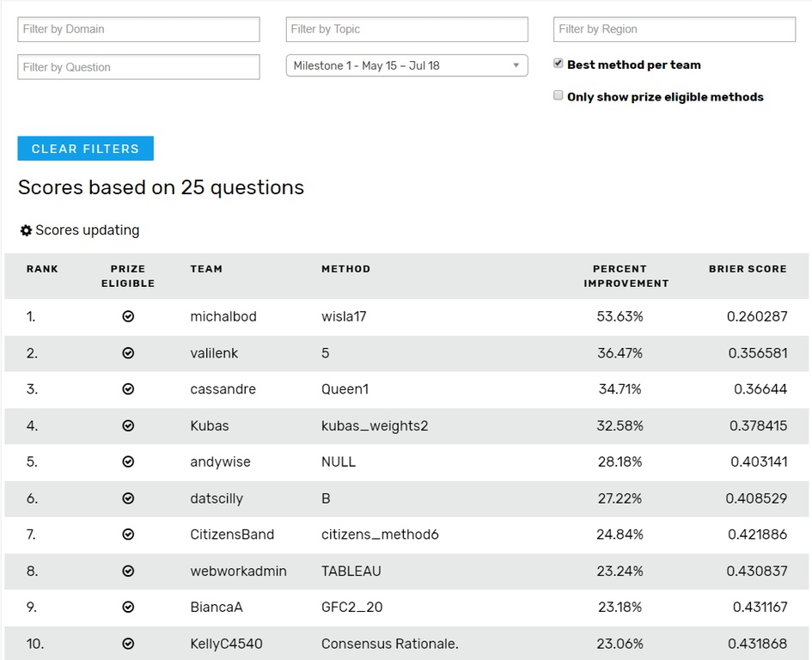The height and width of the screenshot is (660, 812).
Task: Click prize eligible checkmark icon for andywise
Action: [x=128, y=461]
